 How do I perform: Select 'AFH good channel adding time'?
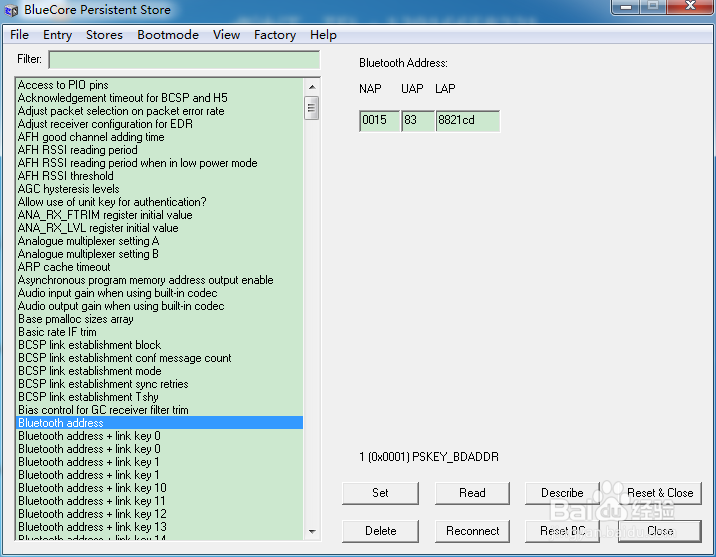[x=160, y=137]
